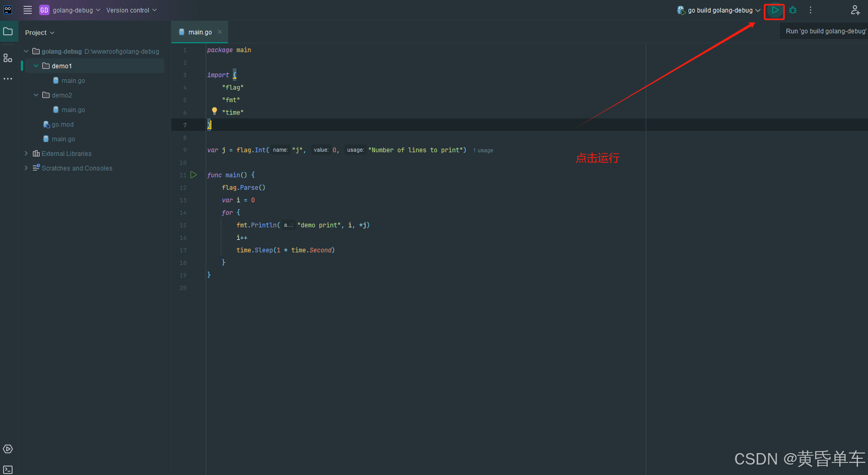Click the 'var i = 0' statement
868x475 pixels.
click(x=239, y=200)
